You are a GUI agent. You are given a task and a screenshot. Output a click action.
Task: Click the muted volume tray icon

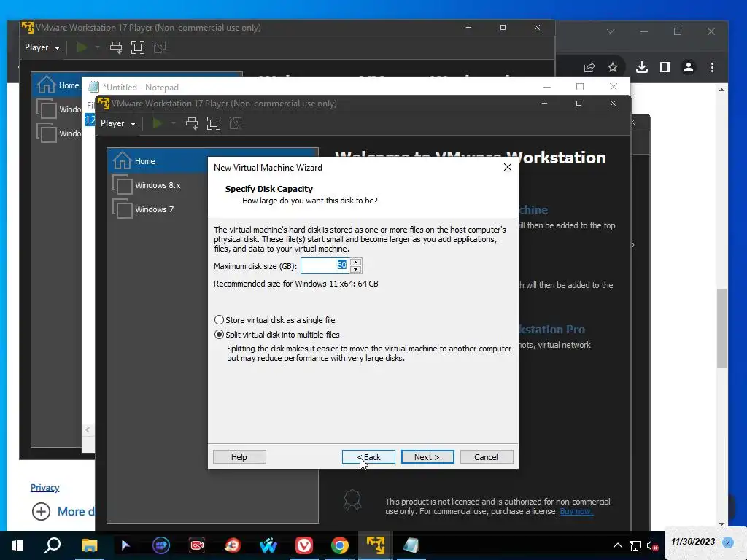[653, 545]
